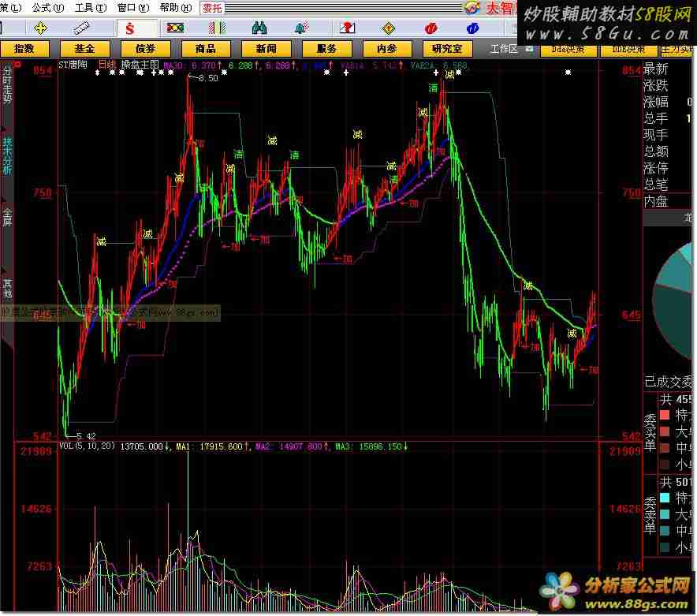Click the bell alert icon

pos(301,28)
